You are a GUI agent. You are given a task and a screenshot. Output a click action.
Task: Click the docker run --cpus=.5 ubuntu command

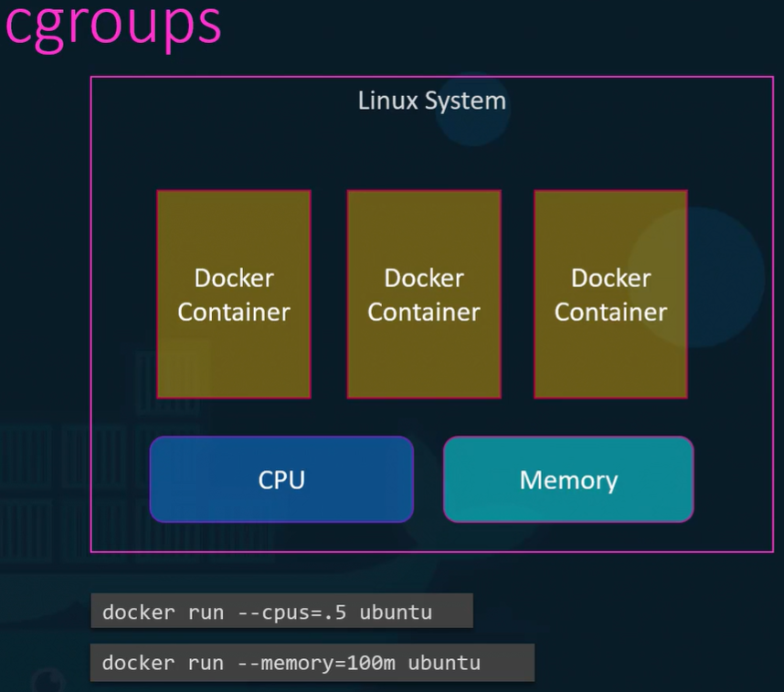[x=282, y=611]
